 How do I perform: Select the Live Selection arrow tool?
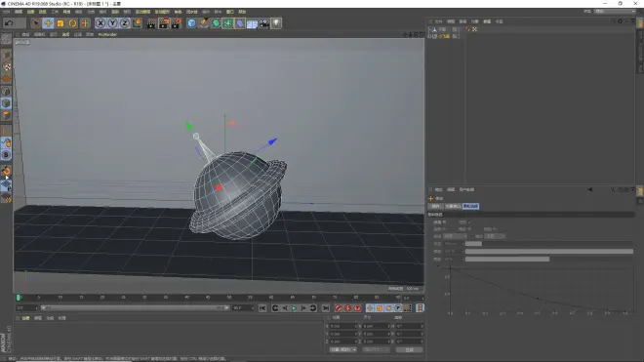click(x=36, y=23)
